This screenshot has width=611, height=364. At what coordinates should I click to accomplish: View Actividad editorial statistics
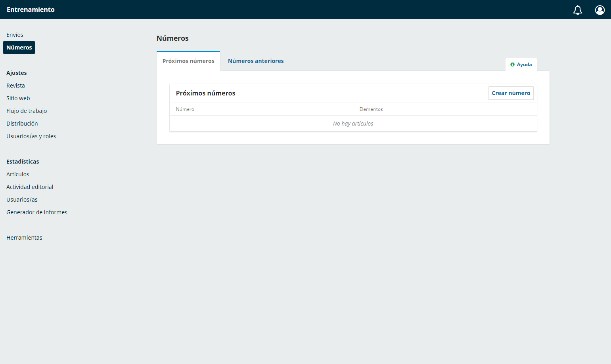[x=30, y=187]
